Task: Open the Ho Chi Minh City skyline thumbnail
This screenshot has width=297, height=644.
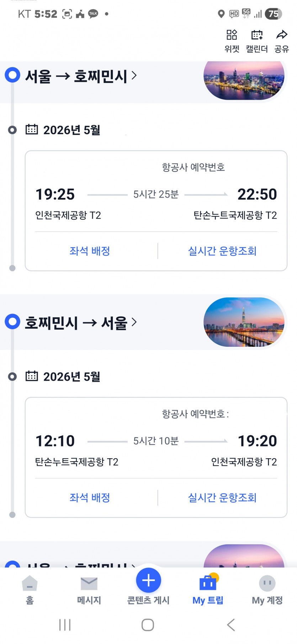Action: pyautogui.click(x=244, y=80)
